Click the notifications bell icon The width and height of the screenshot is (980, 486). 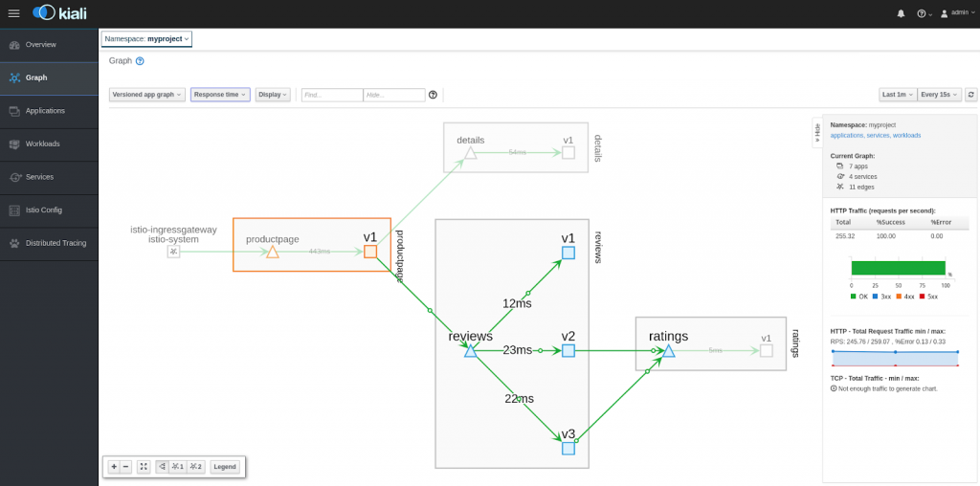point(901,13)
